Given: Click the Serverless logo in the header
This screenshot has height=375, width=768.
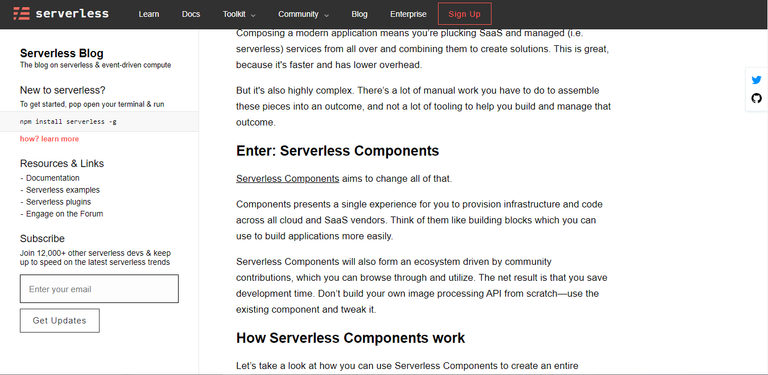Looking at the screenshot, I should [x=61, y=14].
